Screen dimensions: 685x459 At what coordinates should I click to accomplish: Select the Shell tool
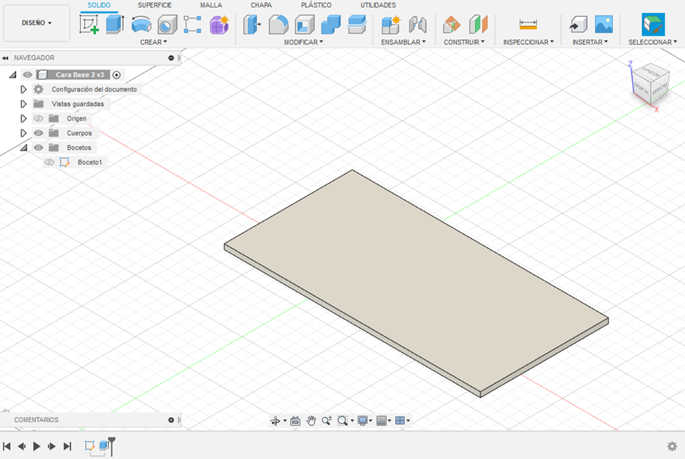tap(304, 24)
